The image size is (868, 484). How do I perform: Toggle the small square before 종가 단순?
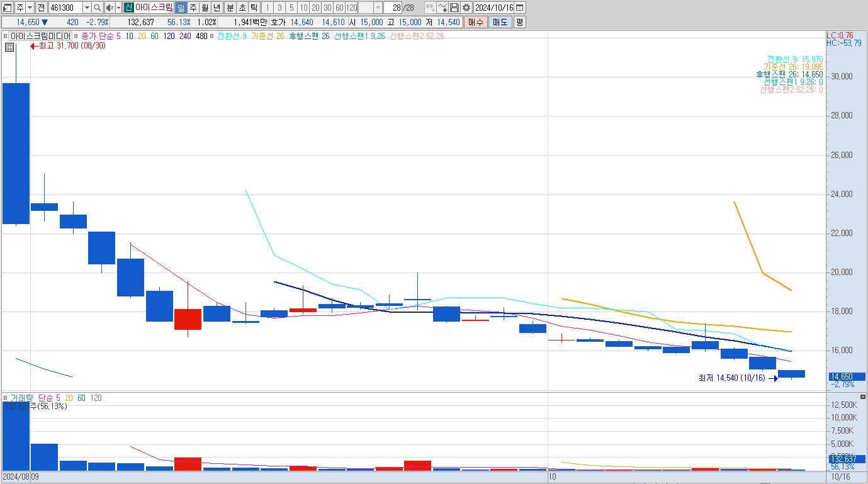(x=77, y=37)
